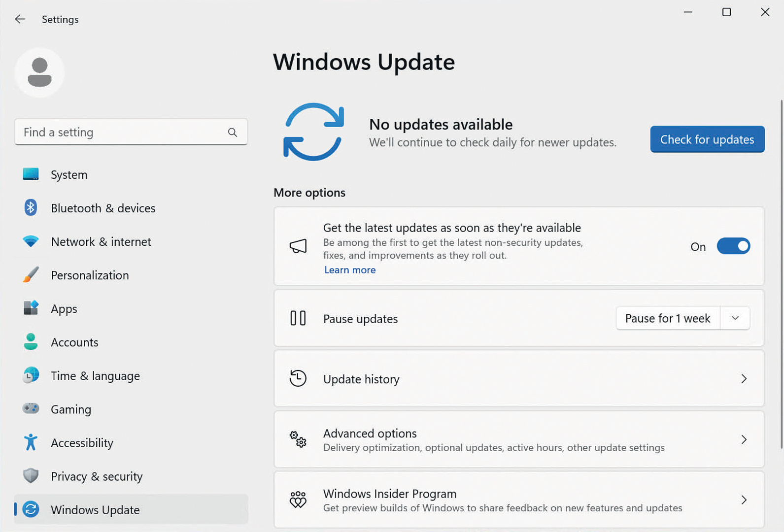This screenshot has height=532, width=784.
Task: Click the Bluetooth icon in sidebar
Action: (31, 207)
